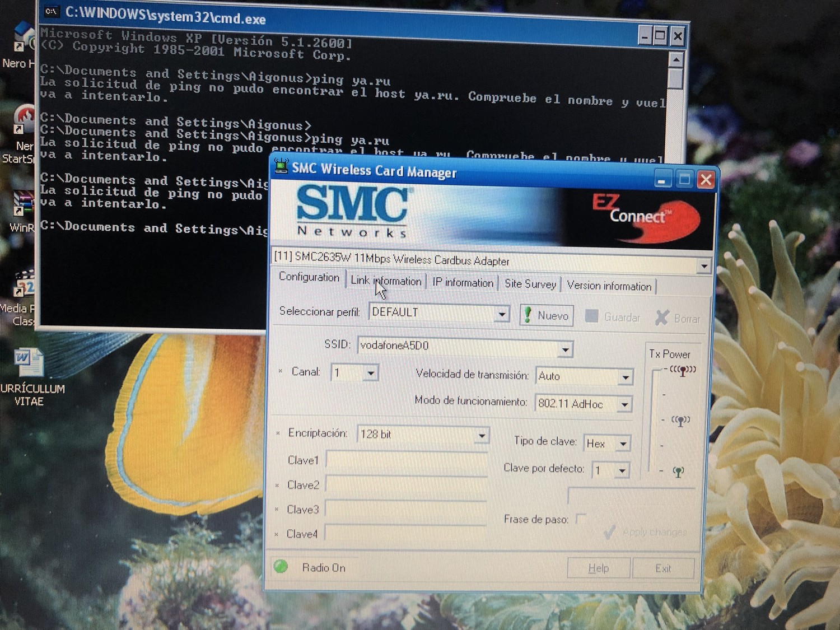Open the Velocidad de transmisión dropdown

(626, 377)
